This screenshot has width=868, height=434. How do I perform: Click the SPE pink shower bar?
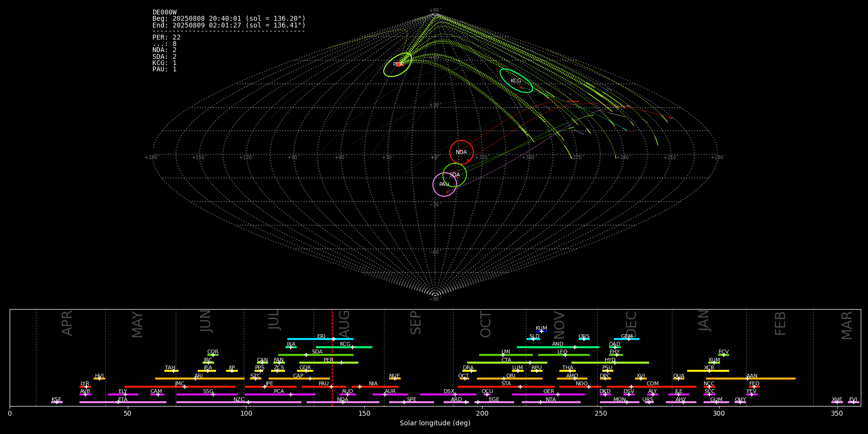tap(411, 402)
